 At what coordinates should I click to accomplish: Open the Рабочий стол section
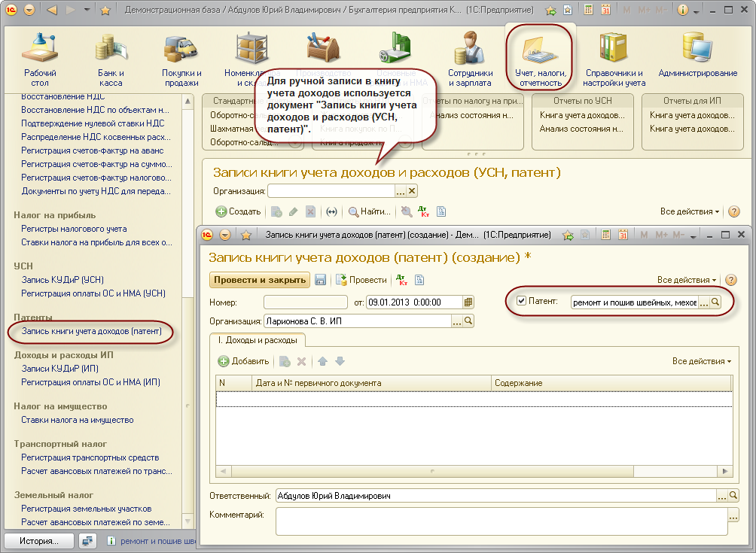(40, 59)
